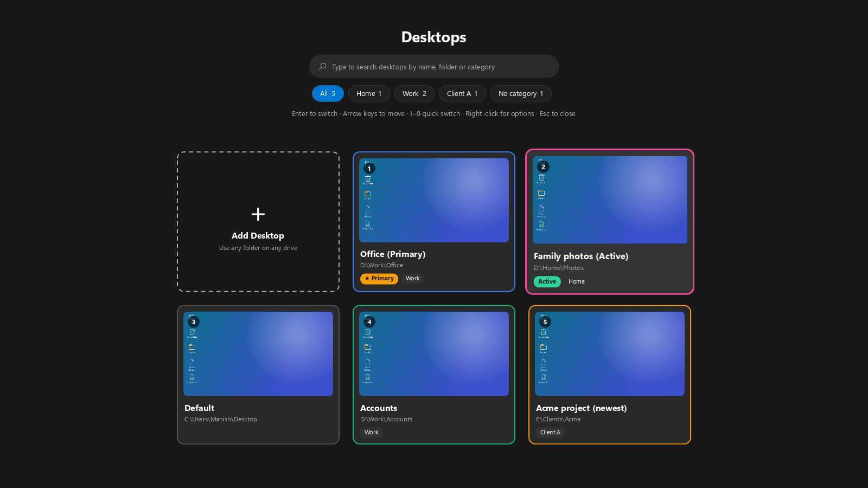Screen dimensions: 868x488
Task: Click path C:\Users\Manish\Desktop
Action: (x=221, y=419)
